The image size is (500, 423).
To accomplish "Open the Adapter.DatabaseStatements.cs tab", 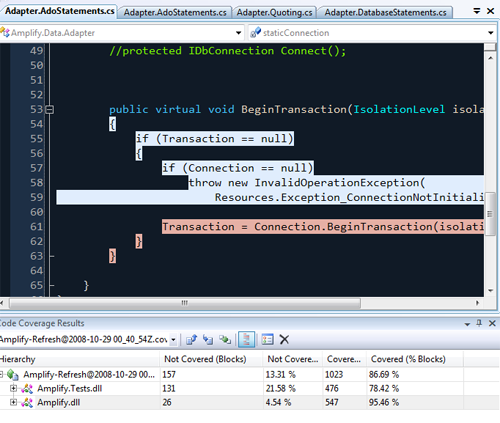I will click(x=385, y=13).
